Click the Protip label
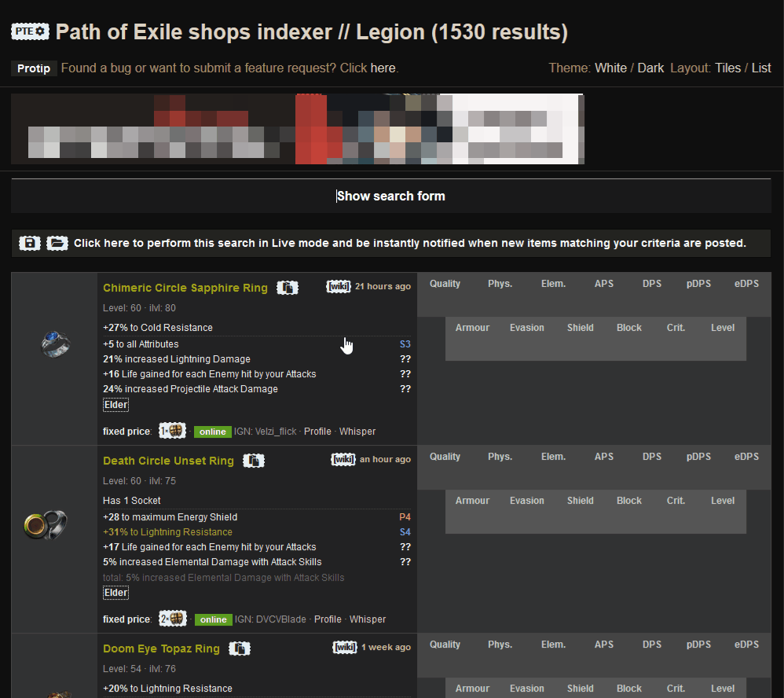This screenshot has height=698, width=784. tap(34, 68)
